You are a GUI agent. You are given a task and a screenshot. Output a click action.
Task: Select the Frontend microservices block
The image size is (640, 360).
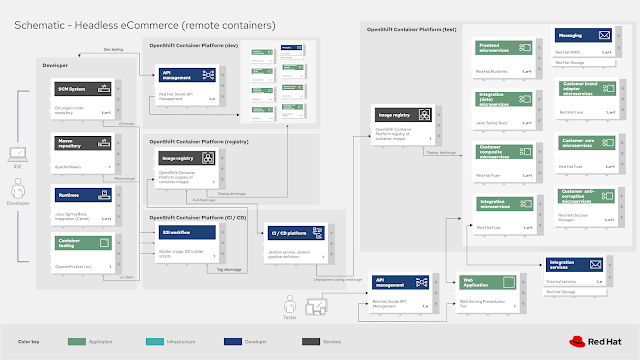click(x=504, y=58)
